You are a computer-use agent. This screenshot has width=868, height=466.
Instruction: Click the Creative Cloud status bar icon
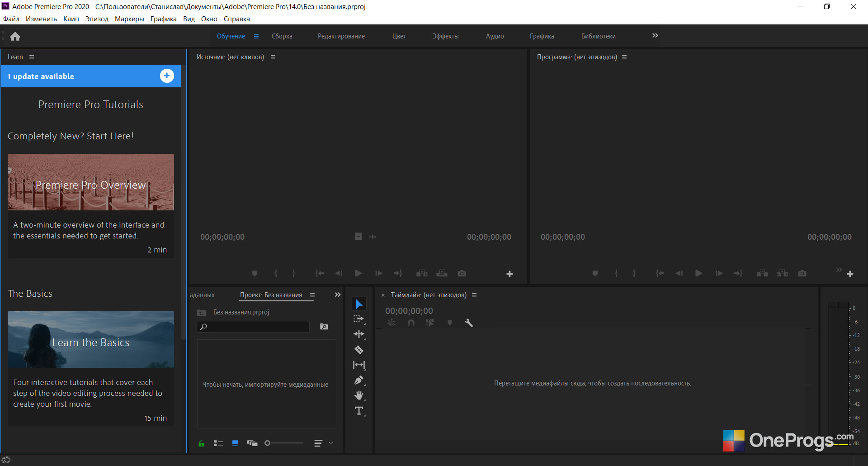[6, 460]
